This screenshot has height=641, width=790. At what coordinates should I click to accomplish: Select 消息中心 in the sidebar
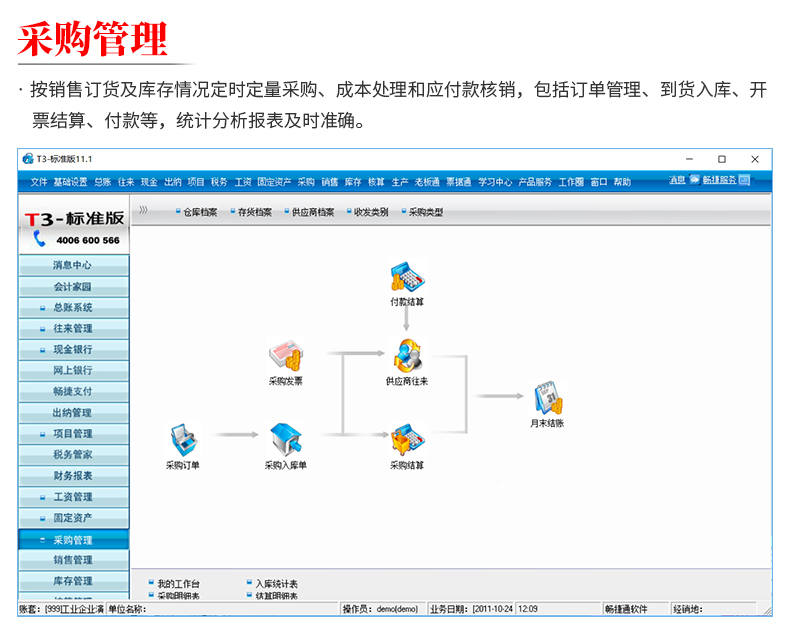[73, 266]
